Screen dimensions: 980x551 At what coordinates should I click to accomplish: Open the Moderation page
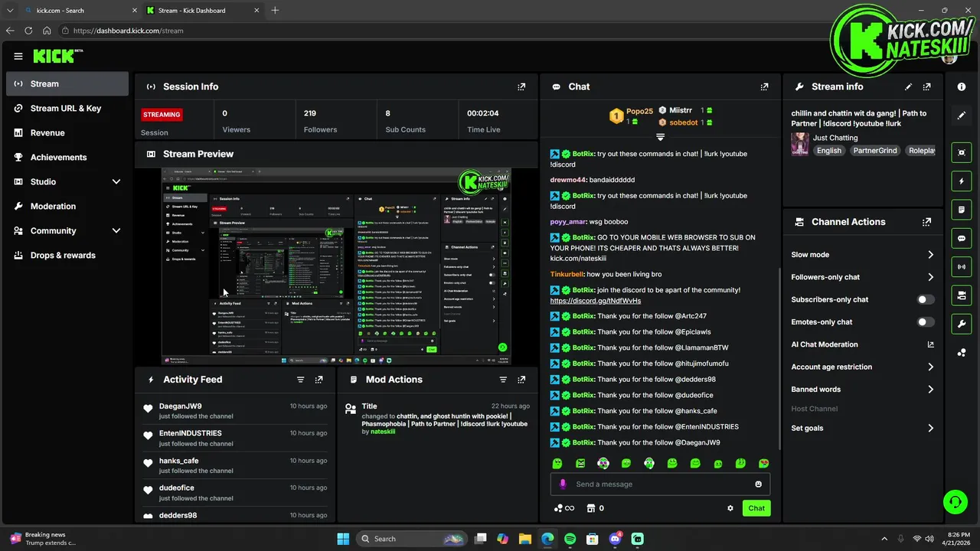[67, 207]
